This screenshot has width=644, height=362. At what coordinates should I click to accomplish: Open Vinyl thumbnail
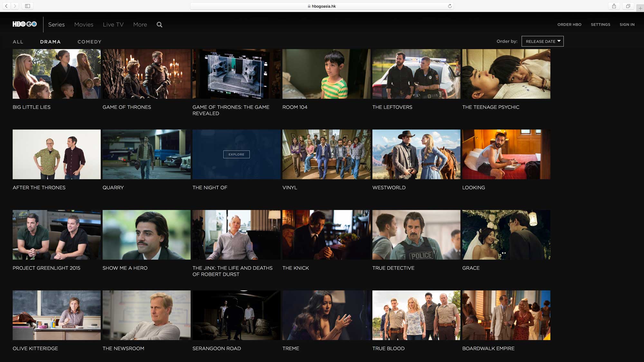pos(327,154)
